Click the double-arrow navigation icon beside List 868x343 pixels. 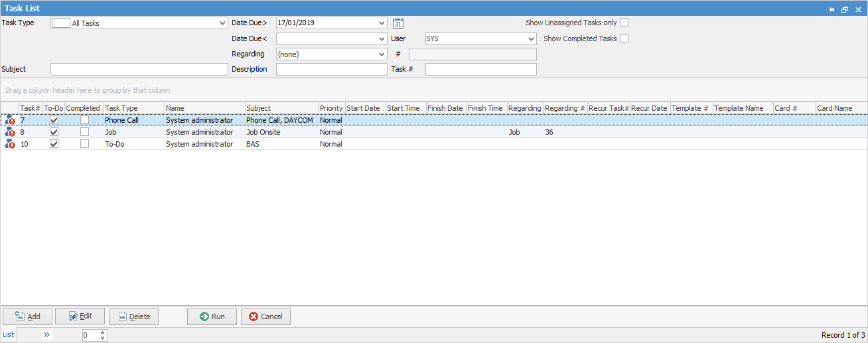coord(47,335)
